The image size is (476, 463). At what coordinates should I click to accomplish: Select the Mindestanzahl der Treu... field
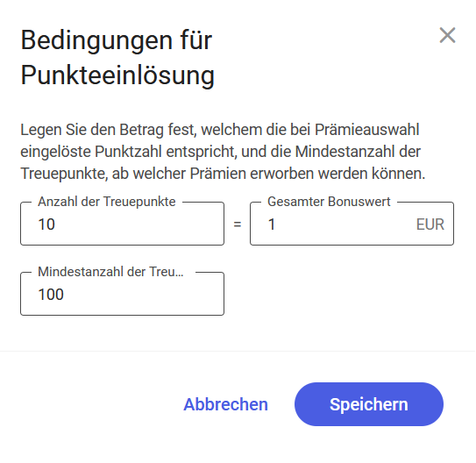(x=123, y=294)
